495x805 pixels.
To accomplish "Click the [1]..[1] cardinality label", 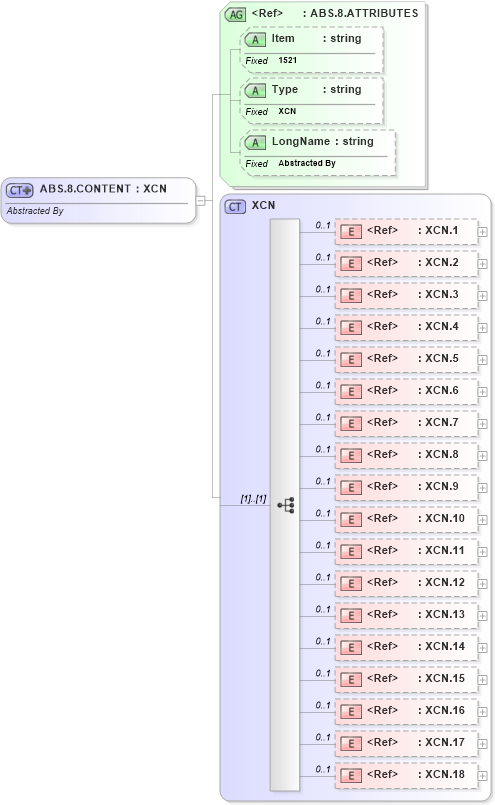I will pyautogui.click(x=253, y=499).
